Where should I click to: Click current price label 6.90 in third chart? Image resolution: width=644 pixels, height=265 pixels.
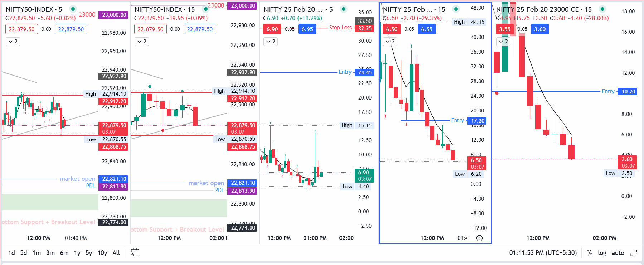point(364,175)
